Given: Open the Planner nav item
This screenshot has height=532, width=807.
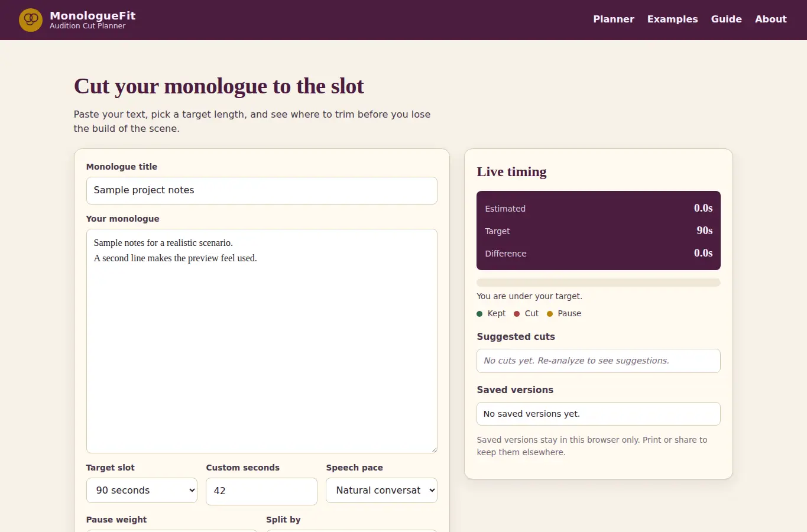Looking at the screenshot, I should click(614, 19).
